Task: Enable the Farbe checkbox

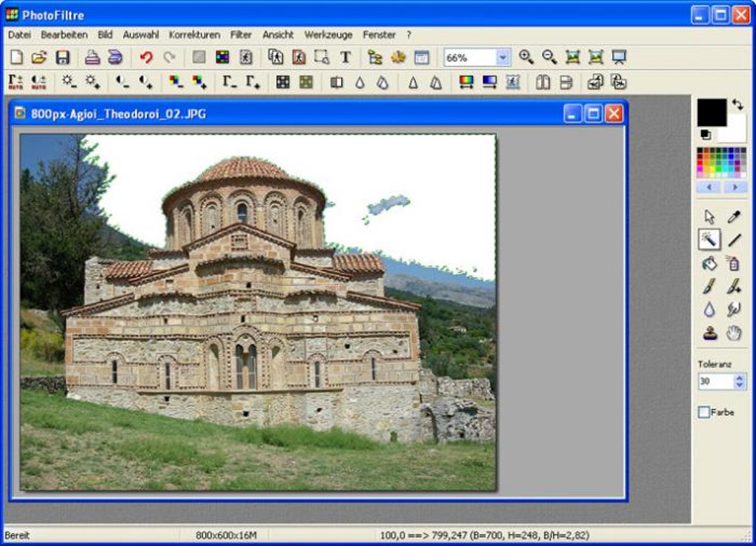Action: tap(704, 412)
